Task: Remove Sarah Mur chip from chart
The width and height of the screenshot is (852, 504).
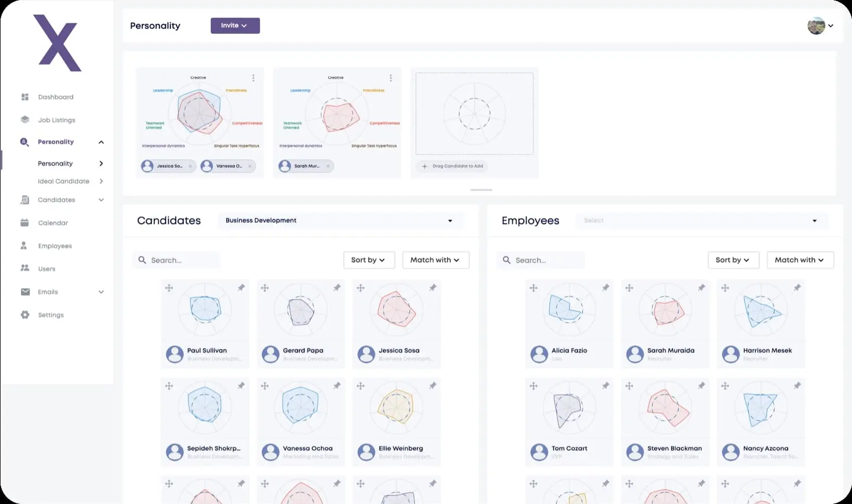Action: pyautogui.click(x=328, y=166)
